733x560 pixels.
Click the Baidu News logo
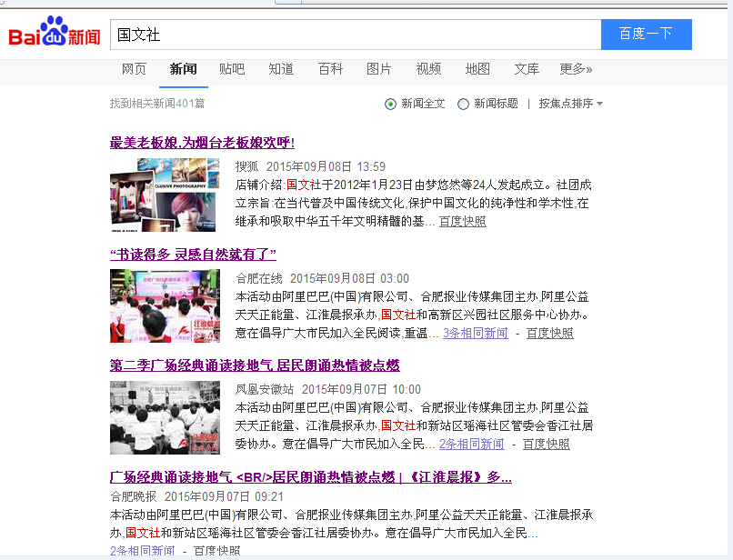(x=55, y=32)
